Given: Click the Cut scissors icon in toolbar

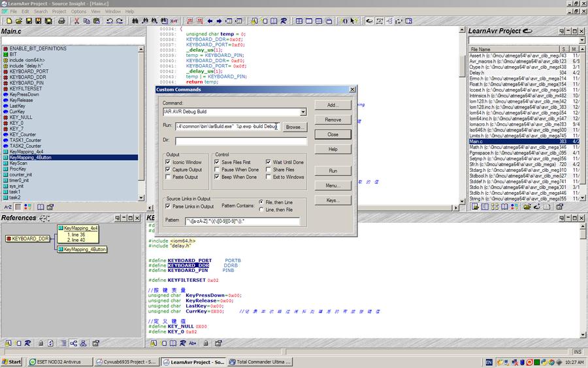Looking at the screenshot, I should pyautogui.click(x=76, y=21).
